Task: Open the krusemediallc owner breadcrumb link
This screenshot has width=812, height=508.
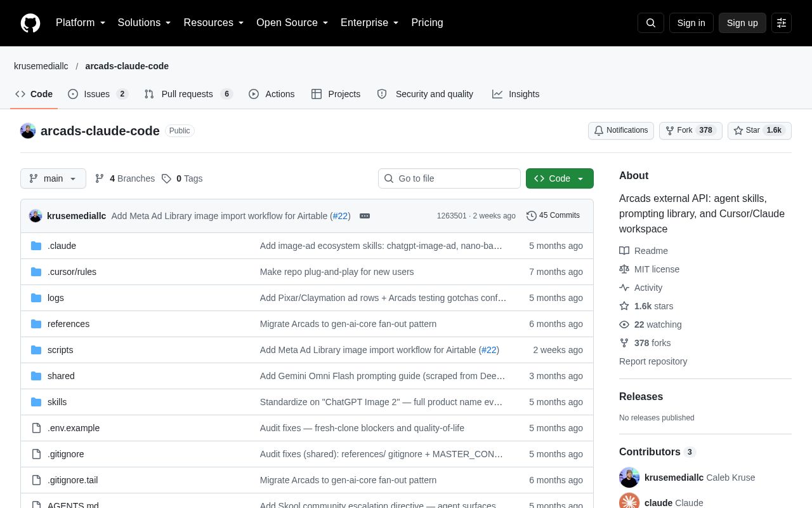Action: click(x=41, y=66)
